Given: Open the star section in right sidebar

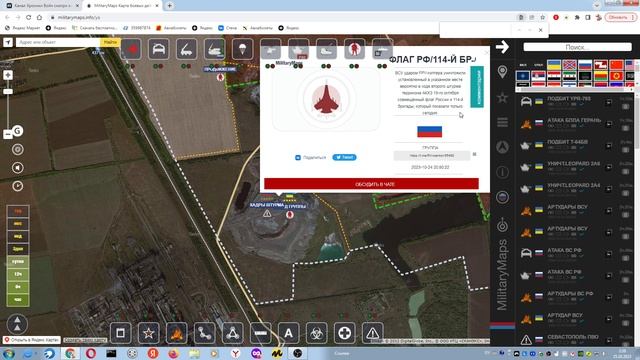Looking at the screenshot, I should tap(502, 98).
